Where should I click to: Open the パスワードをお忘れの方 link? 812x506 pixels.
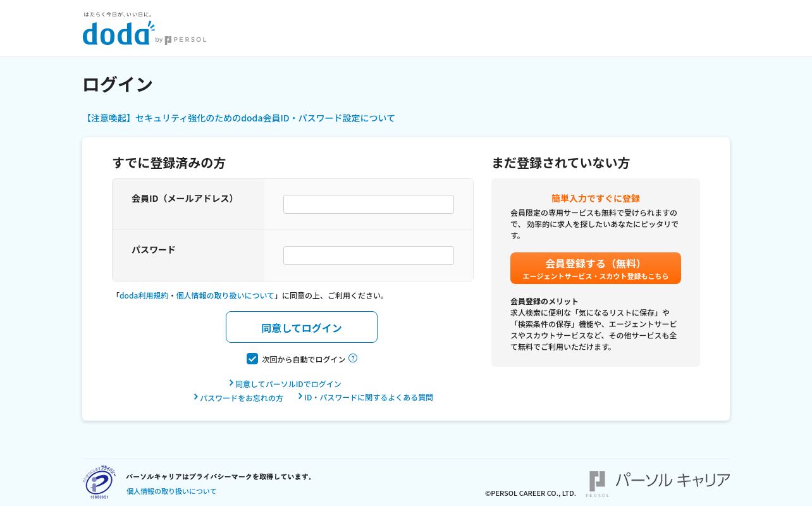click(x=242, y=398)
